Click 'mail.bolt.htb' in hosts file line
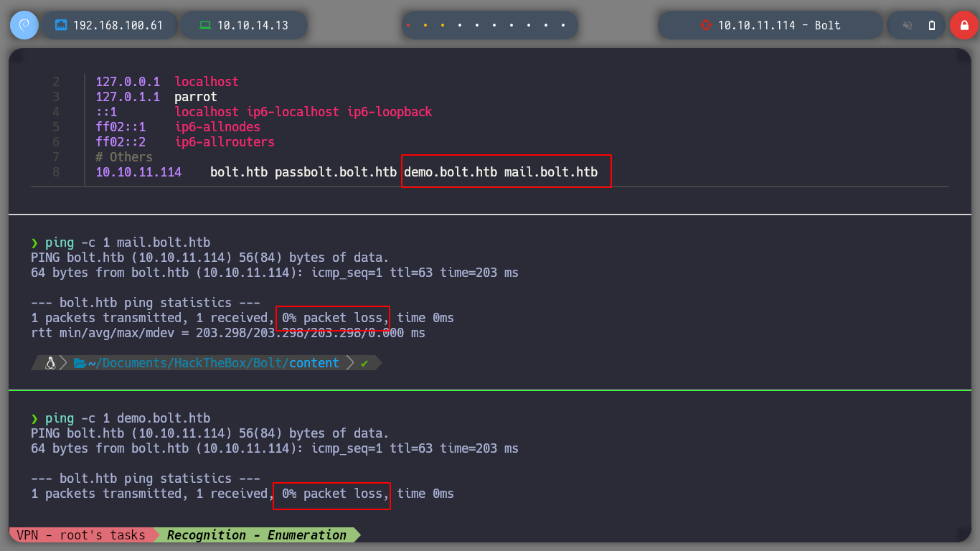This screenshot has width=980, height=551. (x=551, y=172)
